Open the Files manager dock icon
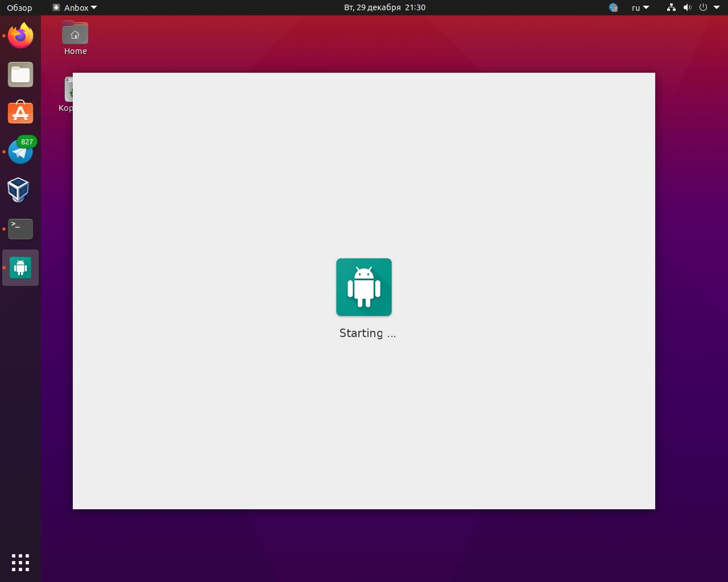728x582 pixels. point(20,74)
